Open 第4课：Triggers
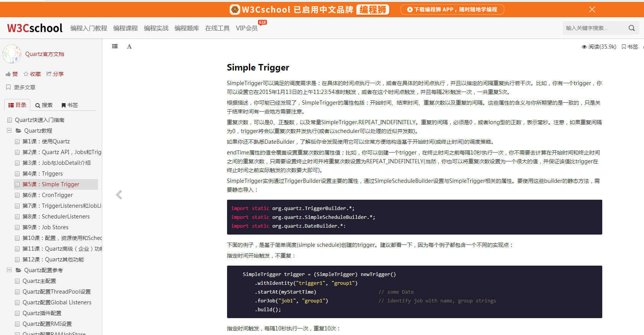 point(42,174)
